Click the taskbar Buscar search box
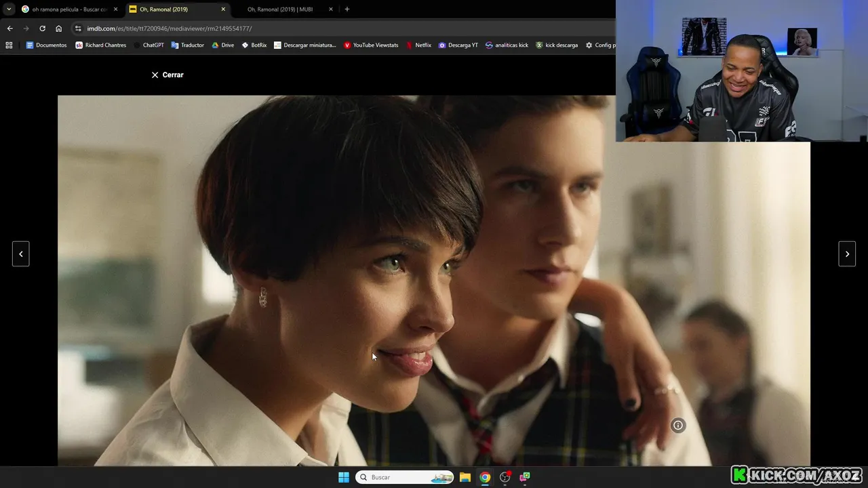 pos(405,477)
